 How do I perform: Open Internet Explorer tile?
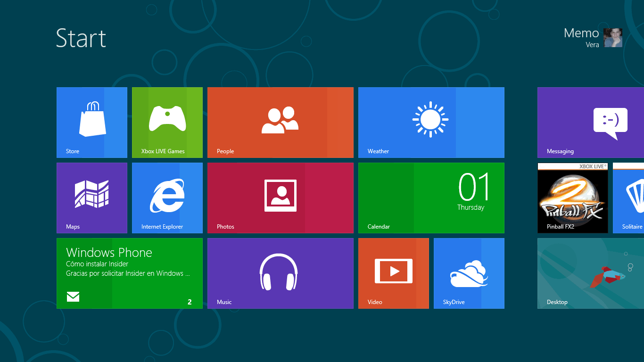[x=167, y=197]
